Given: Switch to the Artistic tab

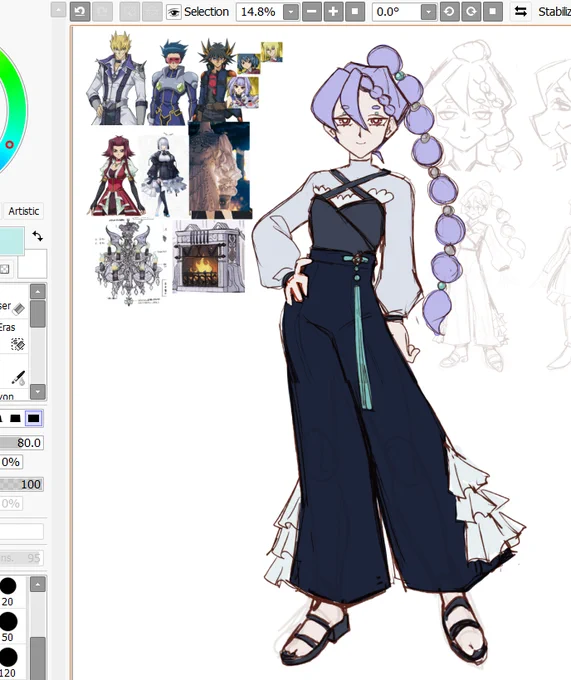Looking at the screenshot, I should [x=23, y=211].
